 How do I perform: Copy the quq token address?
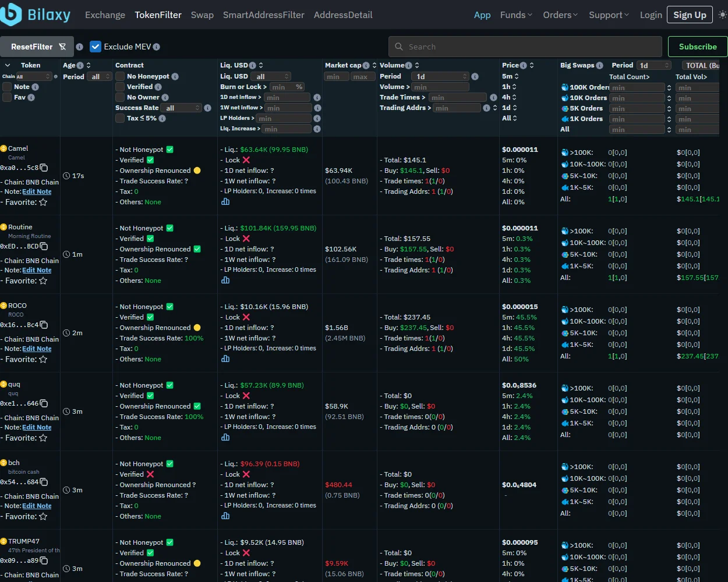pos(44,403)
